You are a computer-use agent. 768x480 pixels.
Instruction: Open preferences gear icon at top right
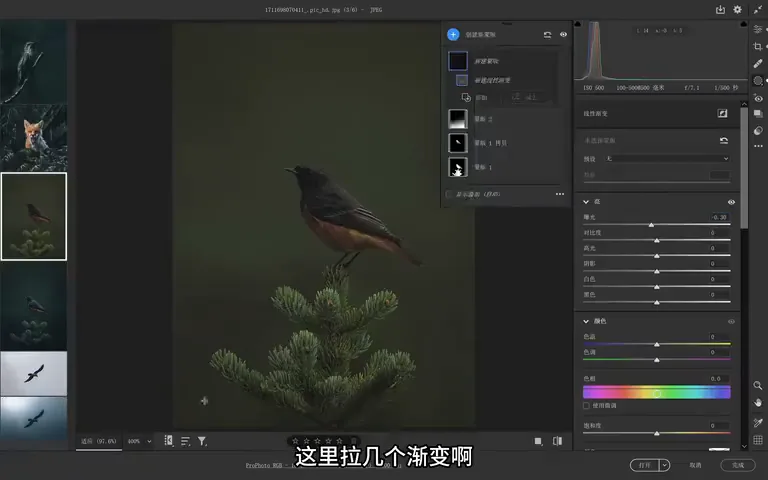[737, 9]
